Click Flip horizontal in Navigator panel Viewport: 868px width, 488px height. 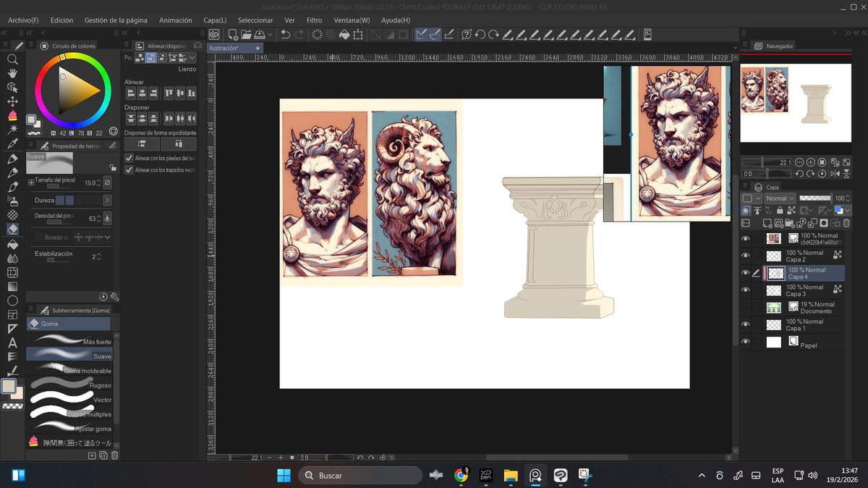(x=835, y=174)
